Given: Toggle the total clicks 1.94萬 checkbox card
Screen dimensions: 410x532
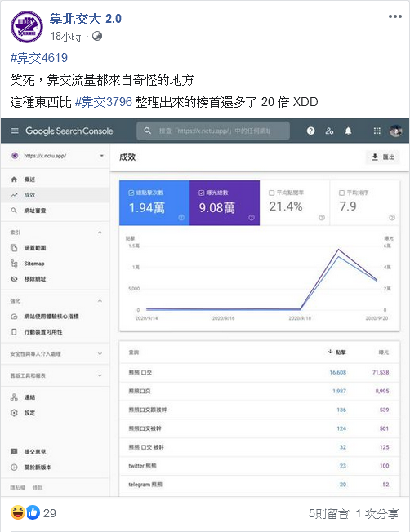Looking at the screenshot, I should coord(154,203).
